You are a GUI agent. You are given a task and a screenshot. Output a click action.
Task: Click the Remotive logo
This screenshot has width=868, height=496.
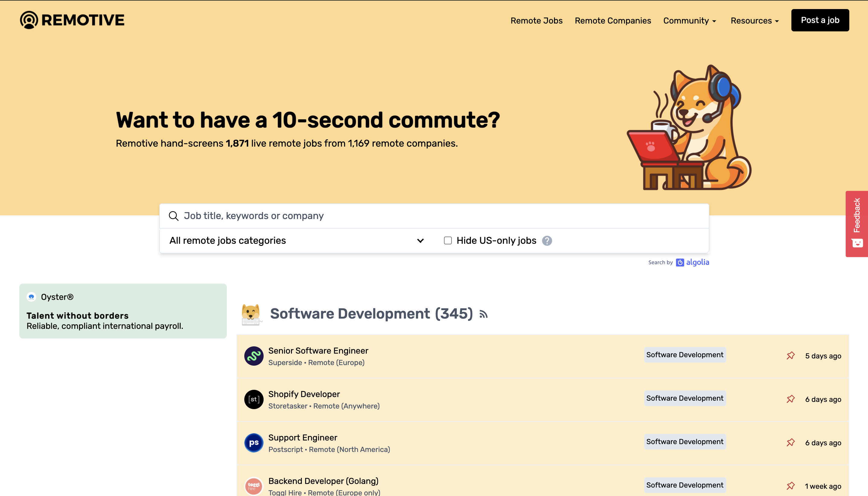click(x=72, y=20)
